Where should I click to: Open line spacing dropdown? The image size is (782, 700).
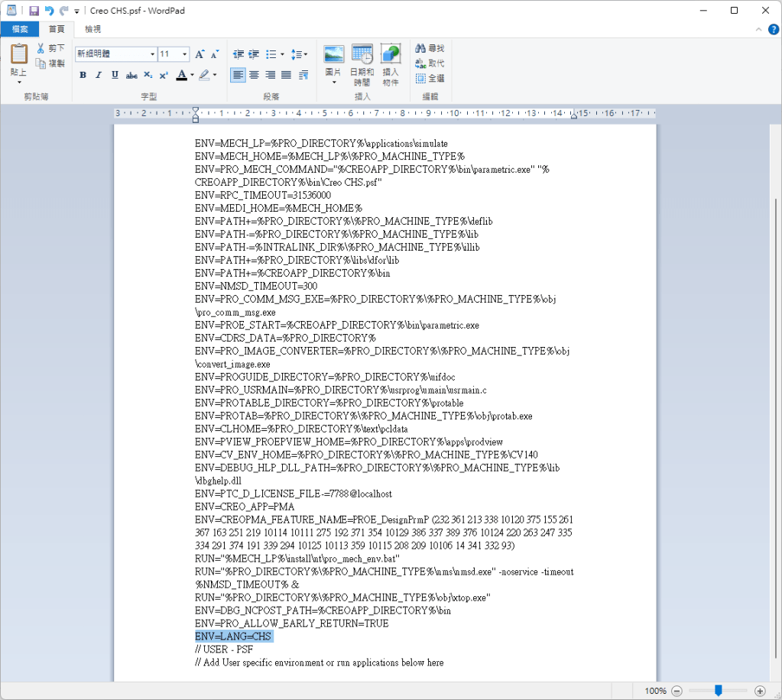coord(300,54)
